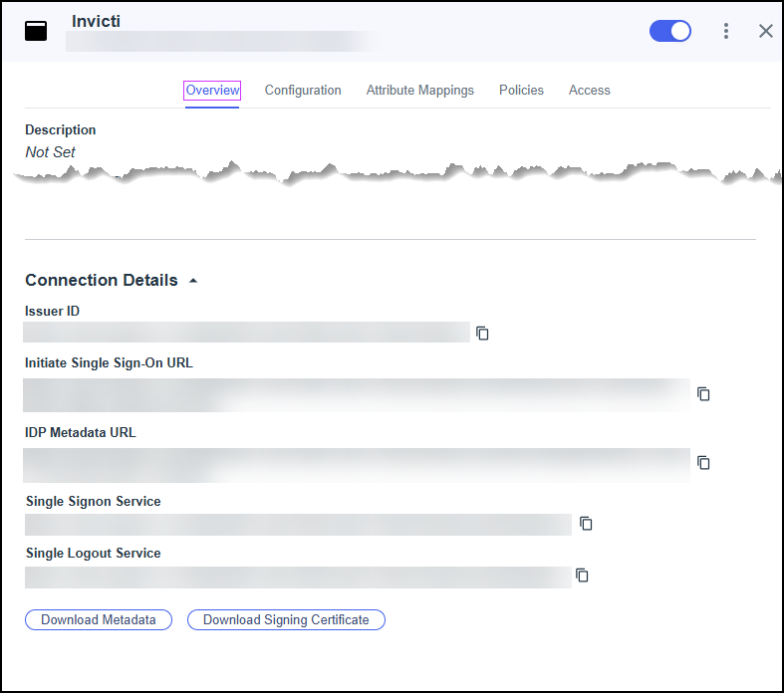Click the Issuer ID value field
Viewport: 784px width, 693px height.
tap(246, 333)
